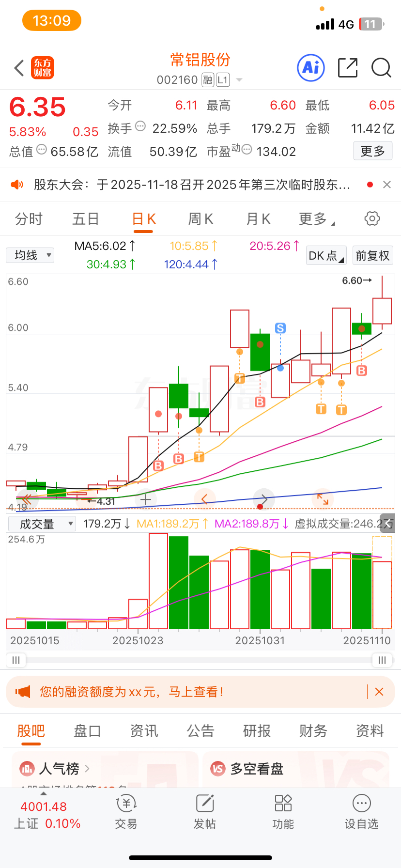Screen dimensions: 401x868
Task: Switch to 财务 tab
Action: coord(313,731)
